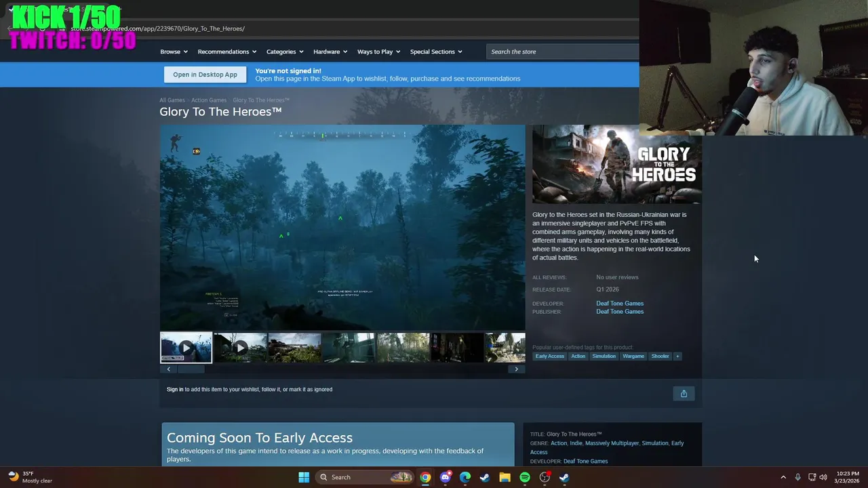Open File Explorer from the taskbar
Screen dimensions: 868x488
pyautogui.click(x=505, y=477)
